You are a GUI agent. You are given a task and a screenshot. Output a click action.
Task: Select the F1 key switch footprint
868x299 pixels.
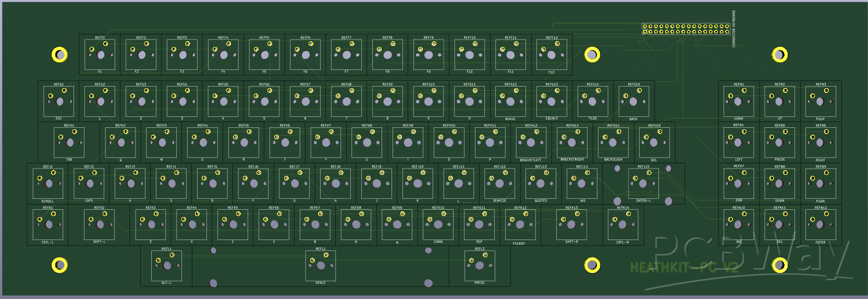[100, 55]
